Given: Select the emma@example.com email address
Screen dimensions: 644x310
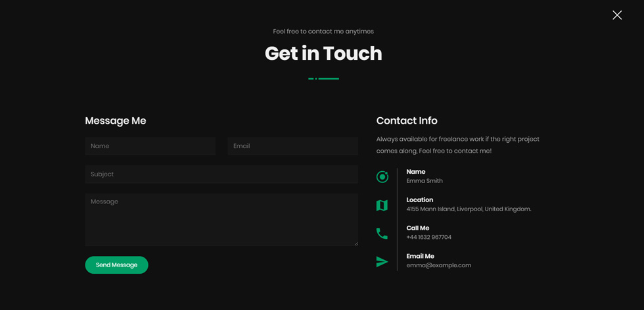Looking at the screenshot, I should (x=439, y=265).
